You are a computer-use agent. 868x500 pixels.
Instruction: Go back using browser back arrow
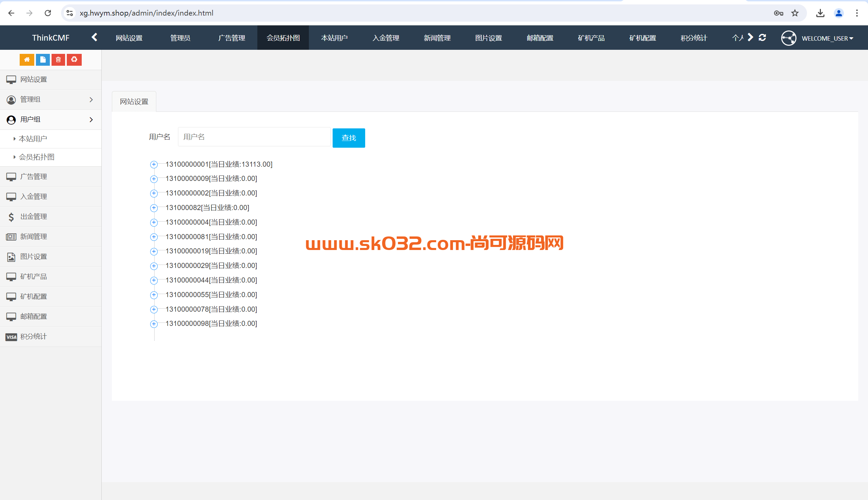(11, 13)
